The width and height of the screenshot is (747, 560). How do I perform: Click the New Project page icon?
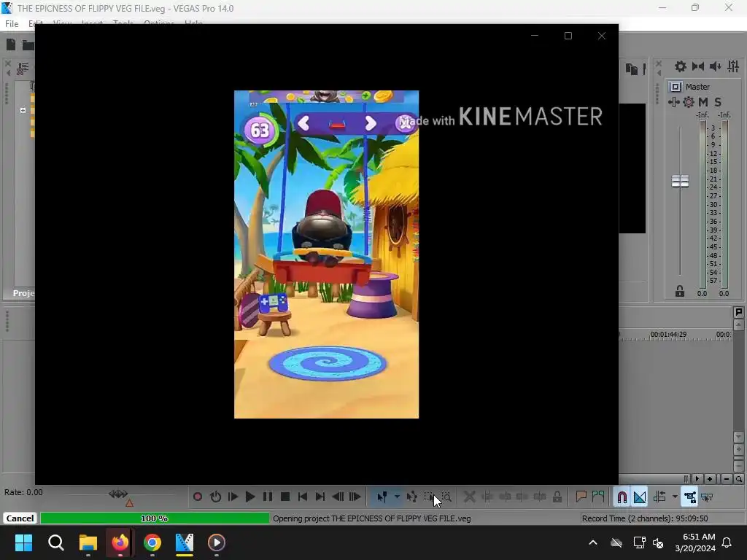(x=11, y=44)
